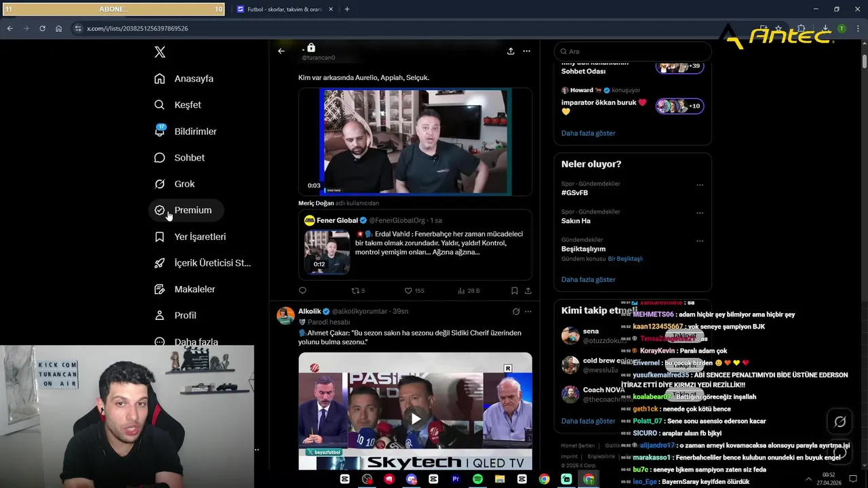Open the #GSvFB trend

[574, 193]
